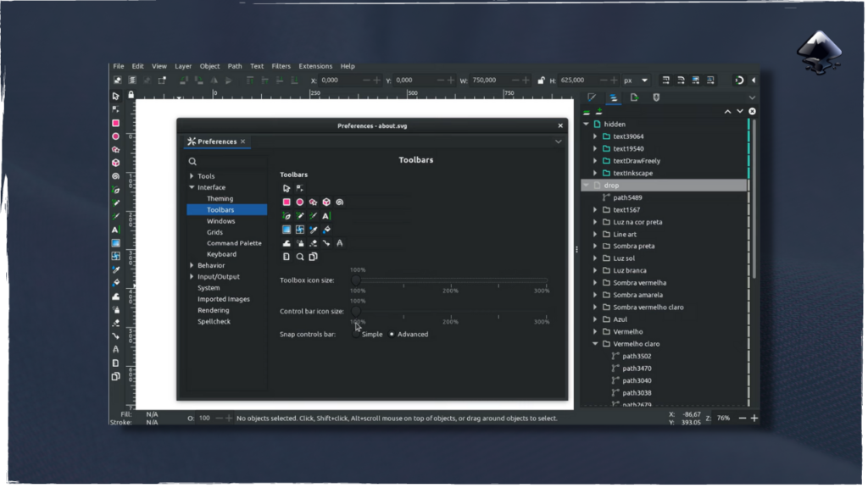The image size is (868, 488).
Task: Activate the Mesh gradient tool in left toolbox
Action: click(x=115, y=256)
